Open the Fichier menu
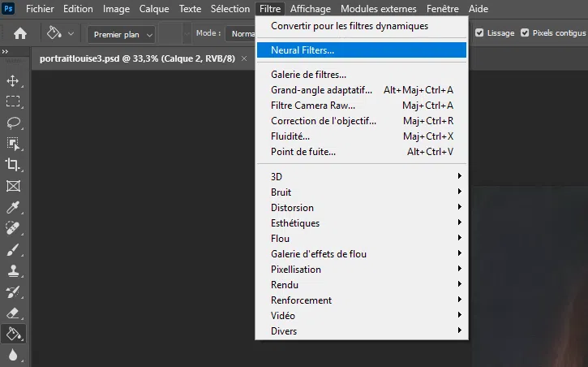 click(x=40, y=9)
